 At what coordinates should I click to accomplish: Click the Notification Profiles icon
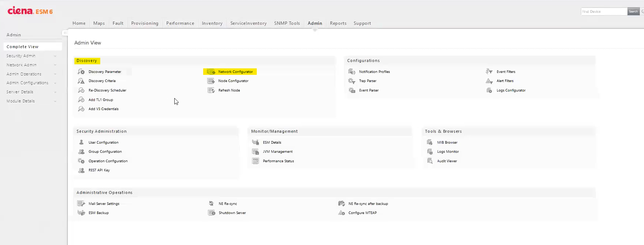[352, 71]
